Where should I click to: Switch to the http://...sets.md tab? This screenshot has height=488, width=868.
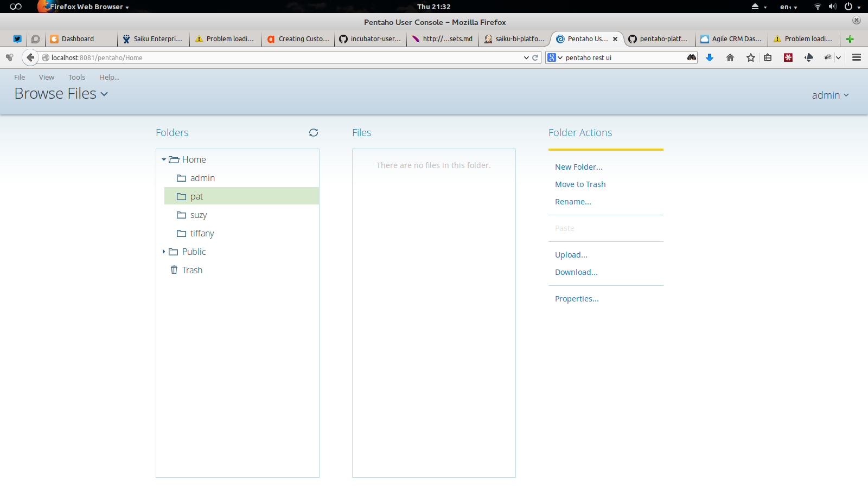pos(442,39)
